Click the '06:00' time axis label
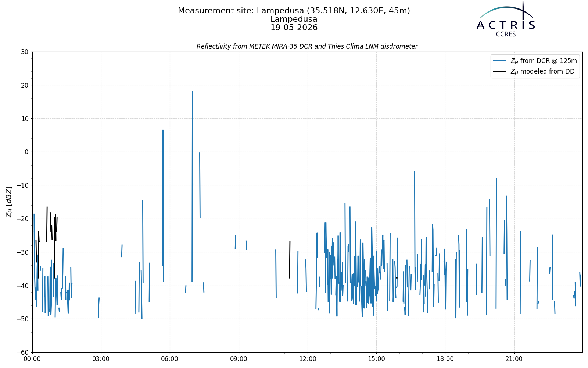Screen dimensions: 588x368 [170, 359]
